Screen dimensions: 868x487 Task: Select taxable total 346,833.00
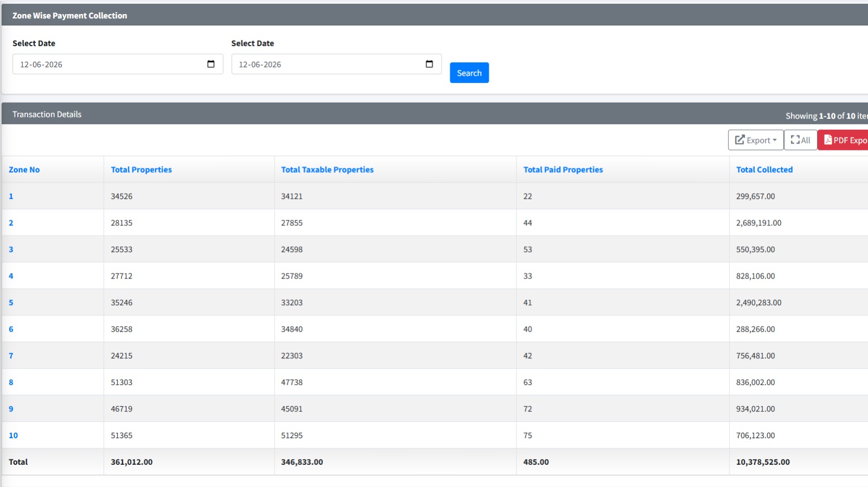(302, 462)
